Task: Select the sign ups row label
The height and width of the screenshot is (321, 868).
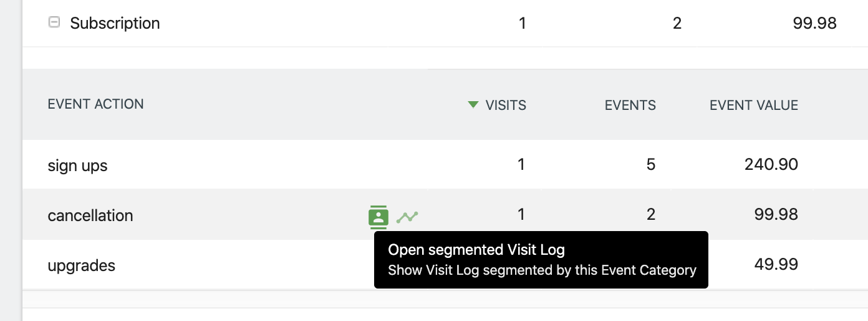Action: click(77, 165)
